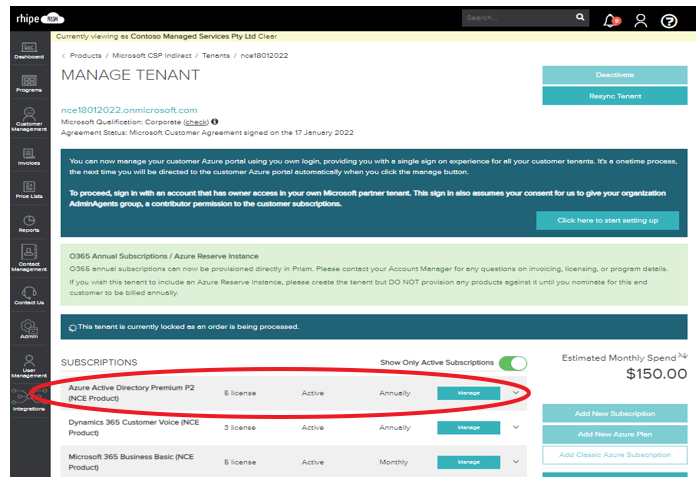Open Price Lists sidebar icon
The height and width of the screenshot is (490, 699).
pyautogui.click(x=29, y=189)
